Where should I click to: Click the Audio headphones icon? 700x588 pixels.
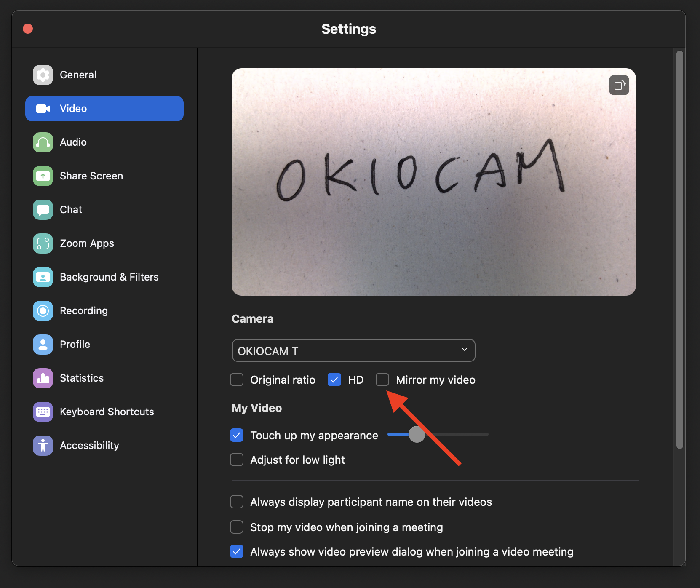pos(43,142)
